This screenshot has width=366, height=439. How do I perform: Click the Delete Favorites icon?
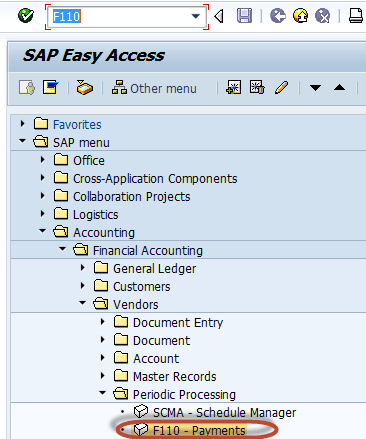(257, 88)
